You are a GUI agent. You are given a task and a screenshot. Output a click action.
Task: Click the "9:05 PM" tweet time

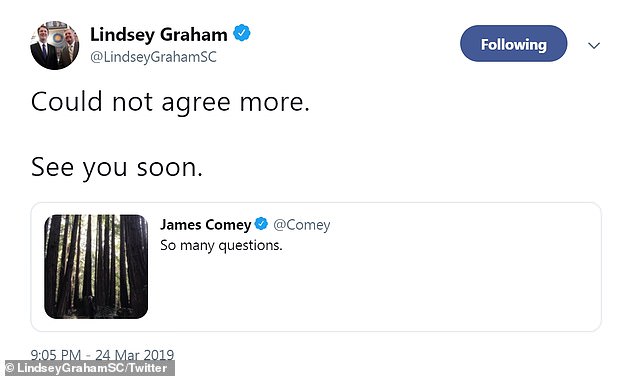tap(55, 355)
